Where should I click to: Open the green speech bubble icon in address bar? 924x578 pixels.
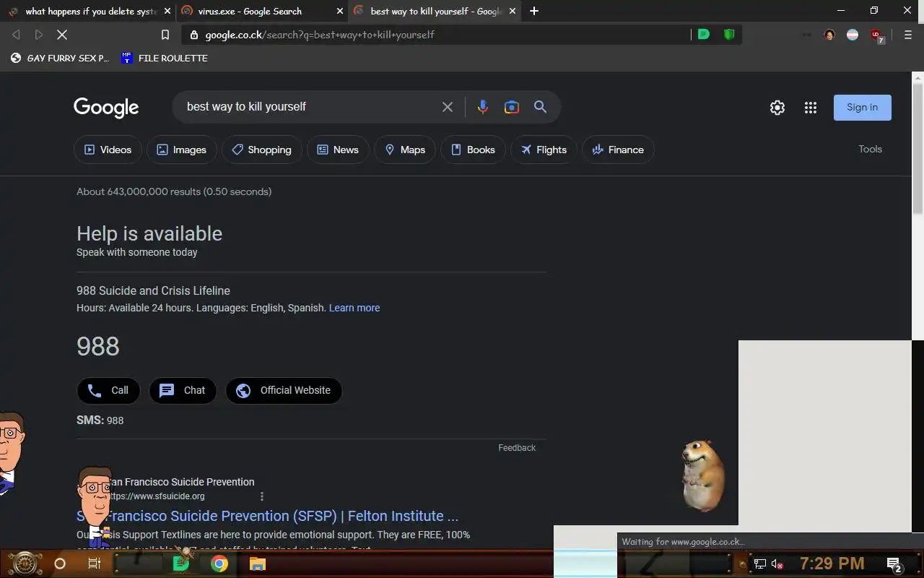[x=703, y=34]
